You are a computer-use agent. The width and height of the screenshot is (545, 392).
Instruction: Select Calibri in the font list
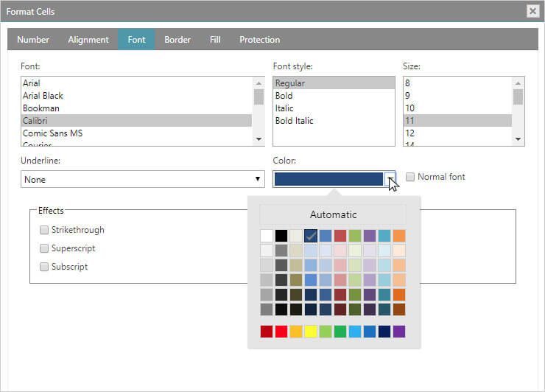pos(136,121)
